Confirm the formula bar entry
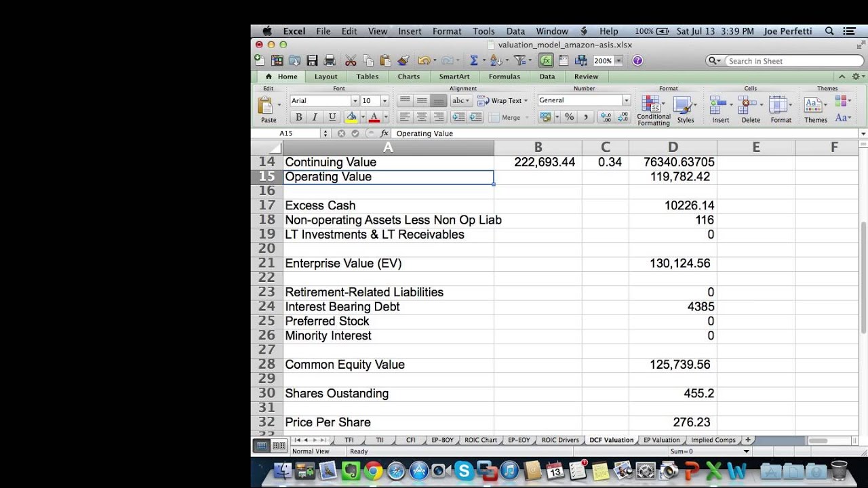This screenshot has height=488, width=868. (355, 134)
